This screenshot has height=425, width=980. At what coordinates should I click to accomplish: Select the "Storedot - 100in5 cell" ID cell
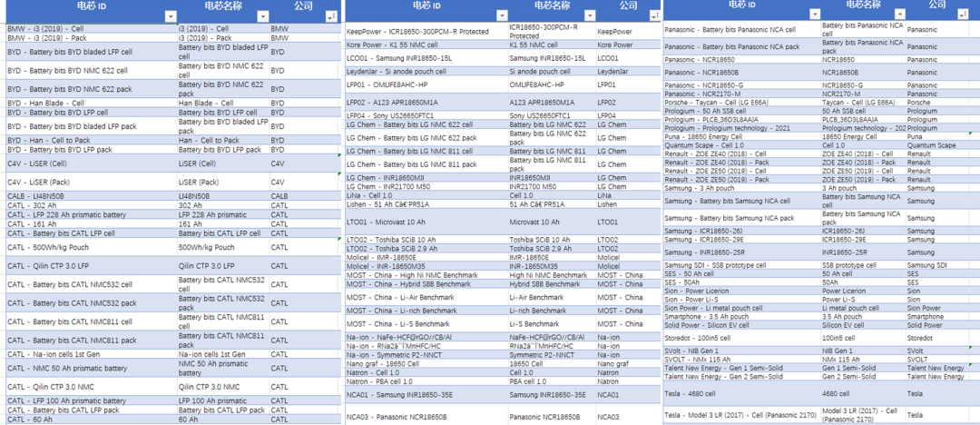click(x=742, y=338)
